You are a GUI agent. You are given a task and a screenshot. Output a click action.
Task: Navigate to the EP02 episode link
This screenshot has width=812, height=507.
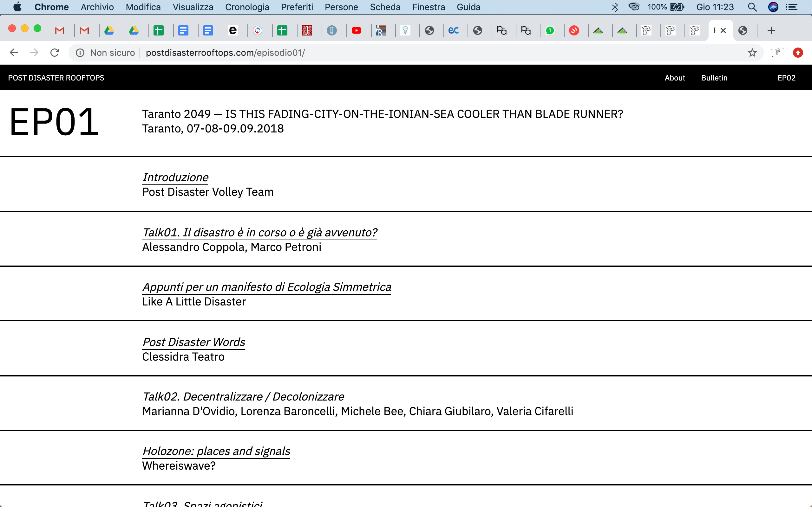pos(786,78)
